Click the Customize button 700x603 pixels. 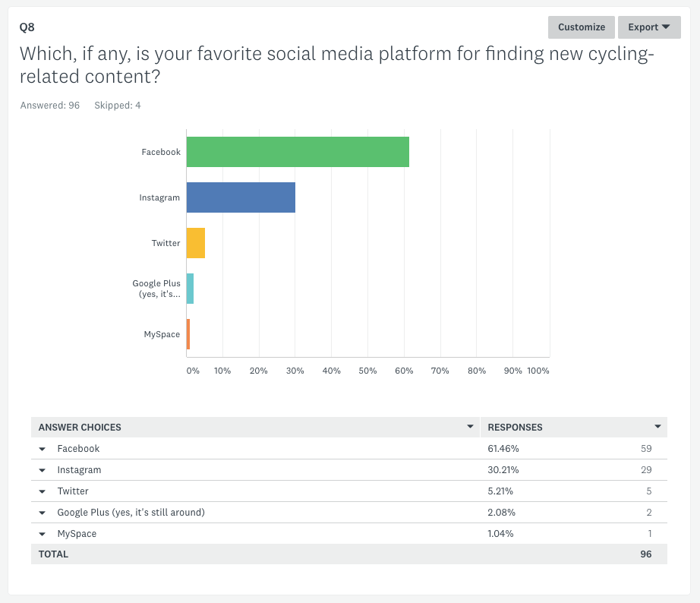click(x=581, y=27)
